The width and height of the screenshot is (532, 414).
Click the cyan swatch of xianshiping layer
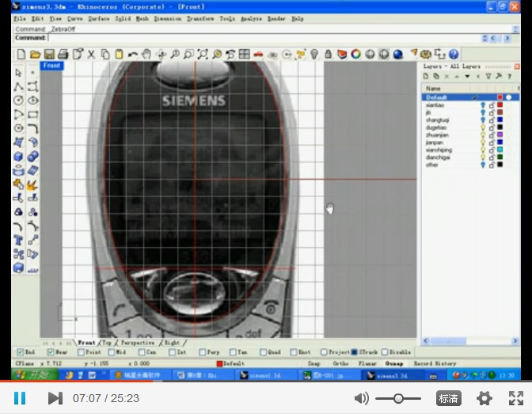click(x=500, y=150)
